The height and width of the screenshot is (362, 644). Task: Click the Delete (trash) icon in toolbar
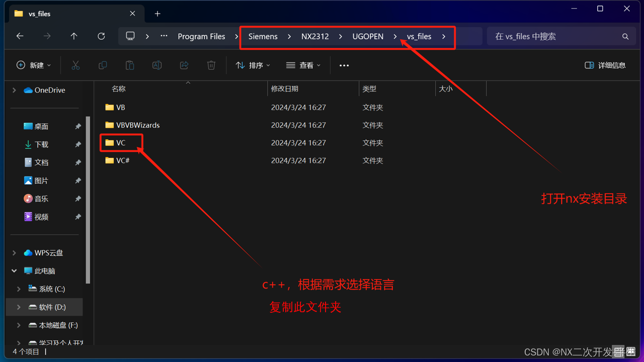click(x=211, y=65)
